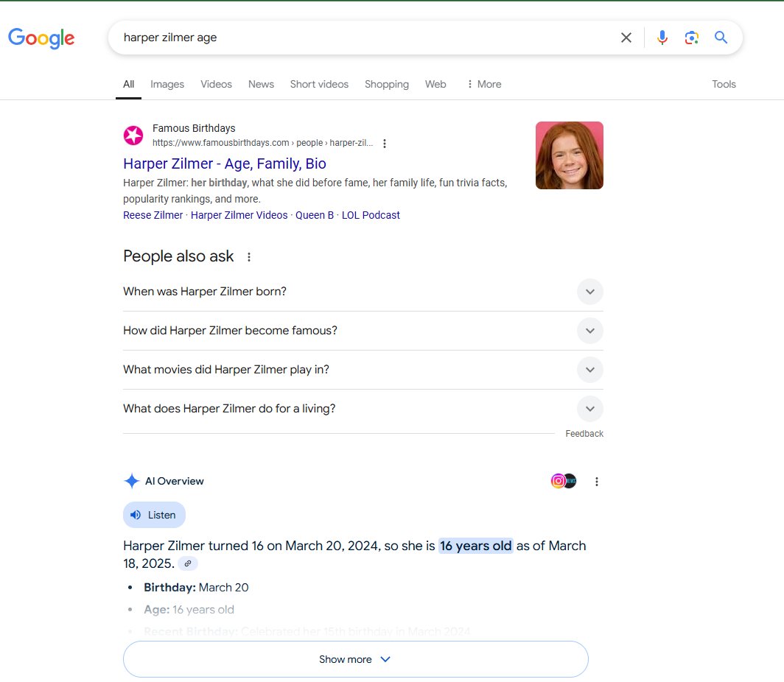The width and height of the screenshot is (784, 682).
Task: Open the three-dot menu beside People also ask
Action: (248, 256)
